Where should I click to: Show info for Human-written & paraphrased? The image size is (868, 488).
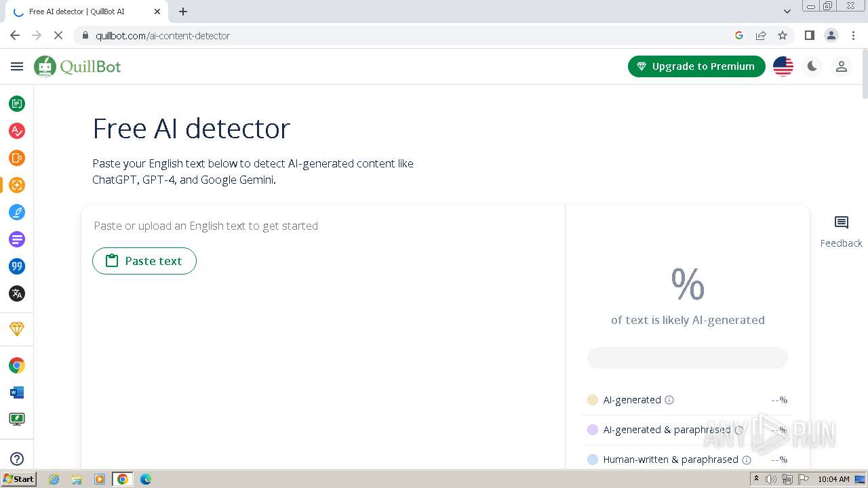click(747, 460)
